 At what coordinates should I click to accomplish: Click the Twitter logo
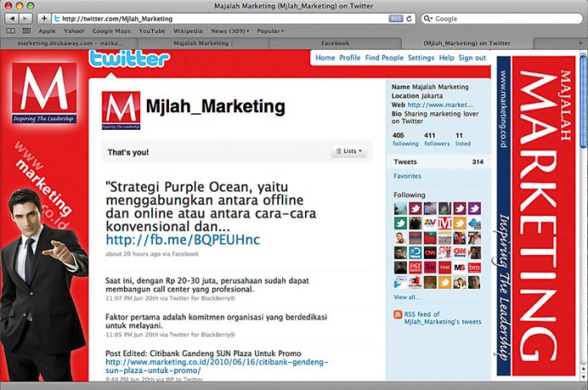129,59
